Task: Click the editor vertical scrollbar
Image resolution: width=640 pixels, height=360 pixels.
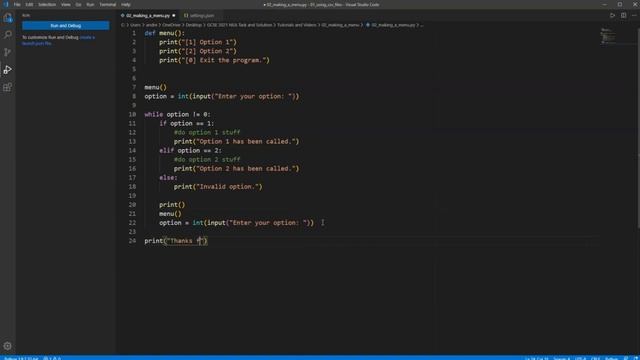Action: coord(638,128)
